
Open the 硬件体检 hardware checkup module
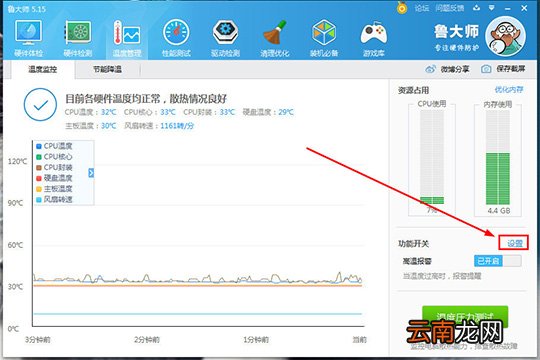pyautogui.click(x=28, y=38)
